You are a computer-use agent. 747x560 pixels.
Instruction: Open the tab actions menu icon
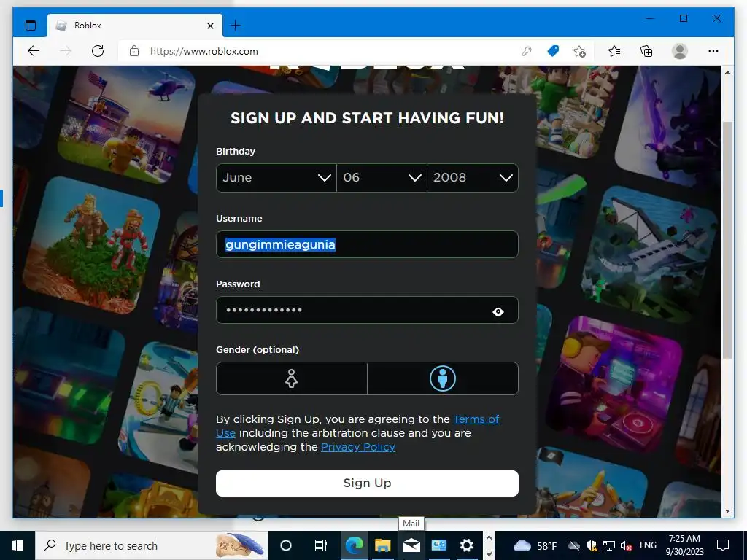[x=31, y=26]
